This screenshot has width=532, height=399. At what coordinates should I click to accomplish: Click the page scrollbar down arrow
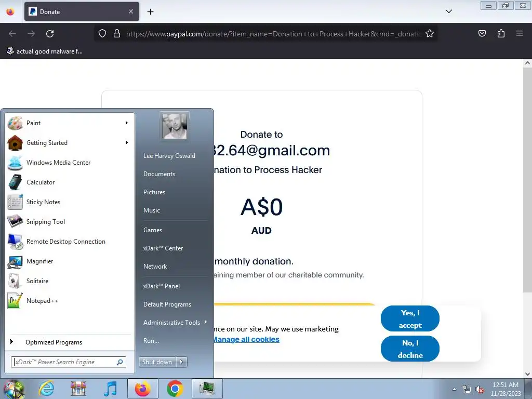click(528, 374)
